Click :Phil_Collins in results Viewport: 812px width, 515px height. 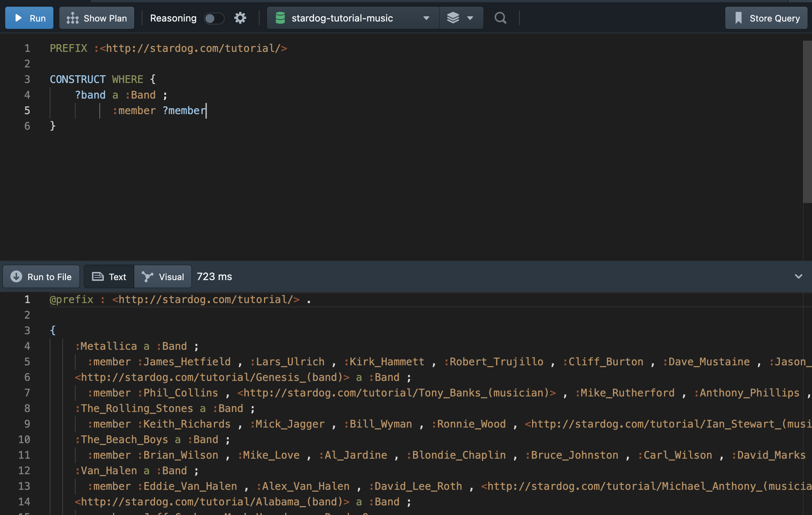(x=178, y=393)
